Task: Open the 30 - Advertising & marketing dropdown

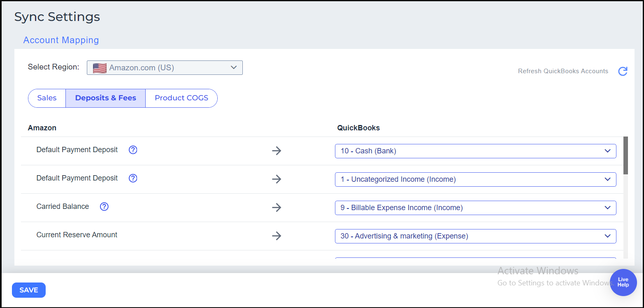Action: pyautogui.click(x=475, y=236)
